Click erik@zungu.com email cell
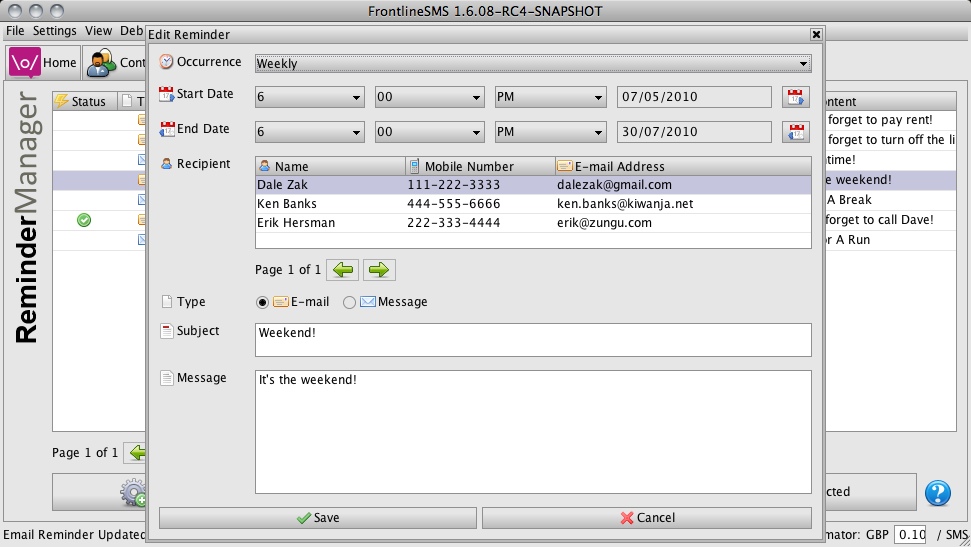Image resolution: width=971 pixels, height=547 pixels. click(x=604, y=223)
